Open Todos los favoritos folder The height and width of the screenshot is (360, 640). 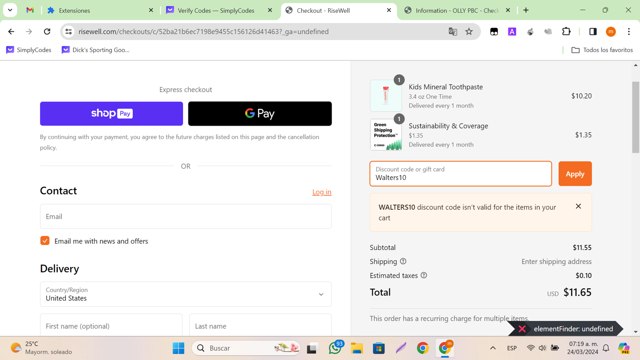(602, 50)
